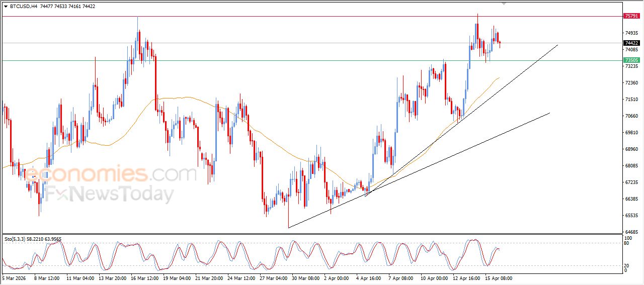The image size is (644, 285).
Task: Click the 30 Mar 08:00 time axis label
Action: 305,278
